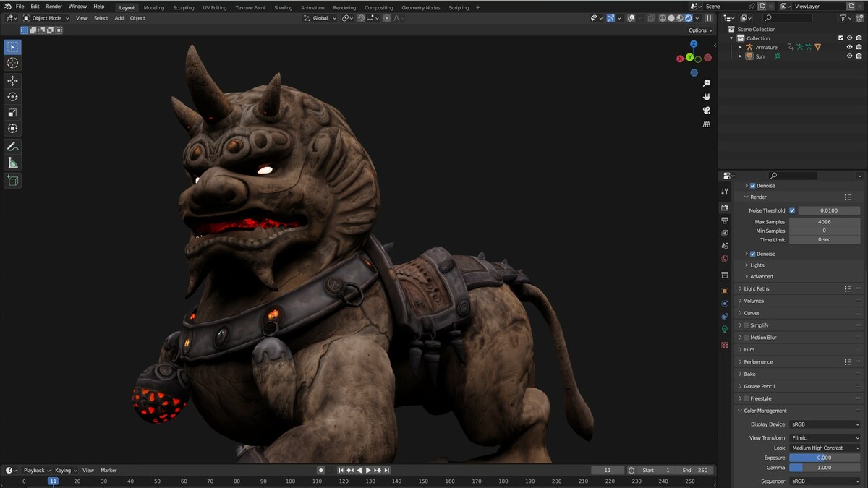The width and height of the screenshot is (868, 488).
Task: Open the timeline Keying menu
Action: pyautogui.click(x=65, y=470)
